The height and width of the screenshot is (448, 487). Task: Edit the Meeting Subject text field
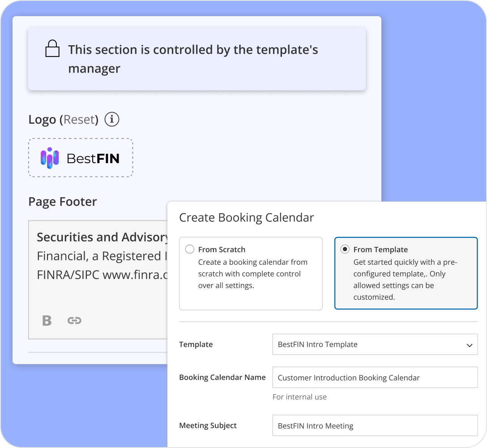tap(375, 425)
